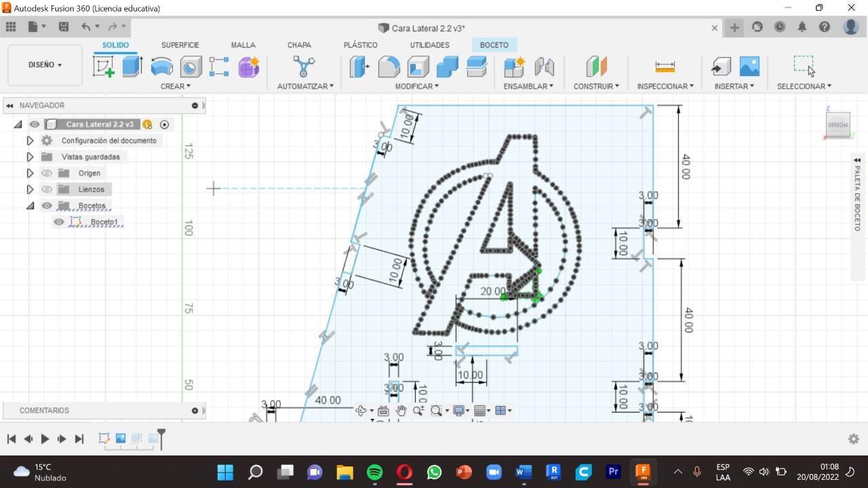The width and height of the screenshot is (868, 488).
Task: Collapse the Cara Lateral 2.2 v3 tree
Action: (x=18, y=125)
